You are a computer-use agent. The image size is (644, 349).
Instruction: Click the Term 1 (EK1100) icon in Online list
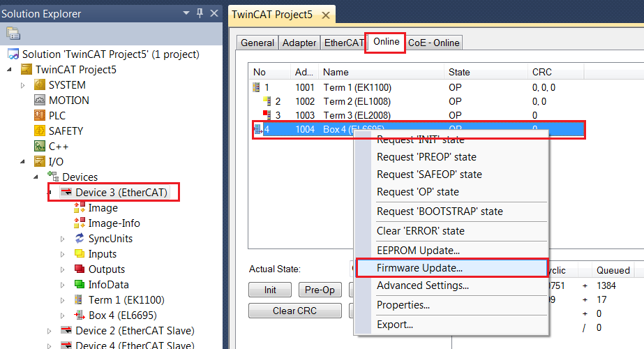pyautogui.click(x=256, y=87)
